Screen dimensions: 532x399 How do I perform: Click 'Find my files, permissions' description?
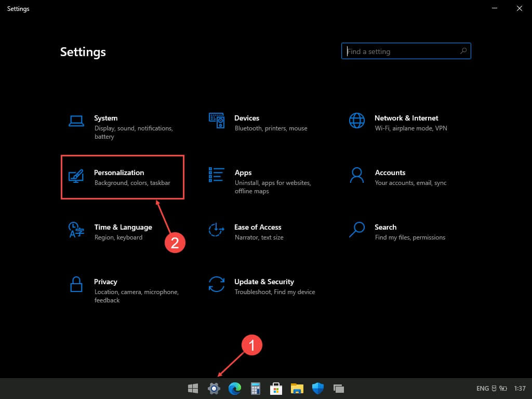(410, 237)
